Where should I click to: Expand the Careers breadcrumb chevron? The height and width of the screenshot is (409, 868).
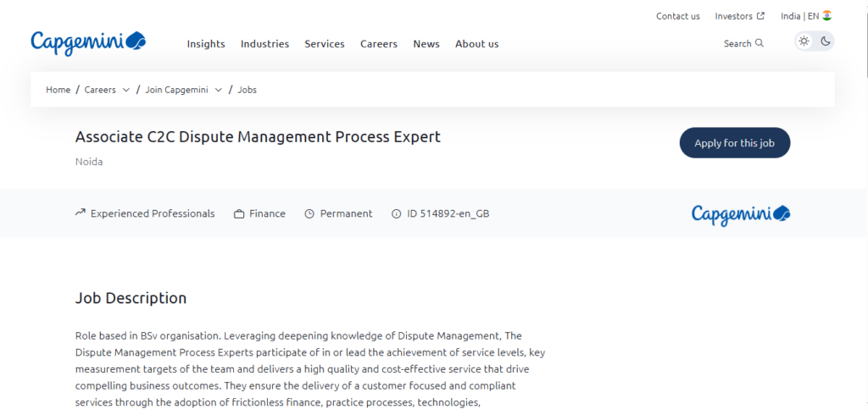(126, 90)
